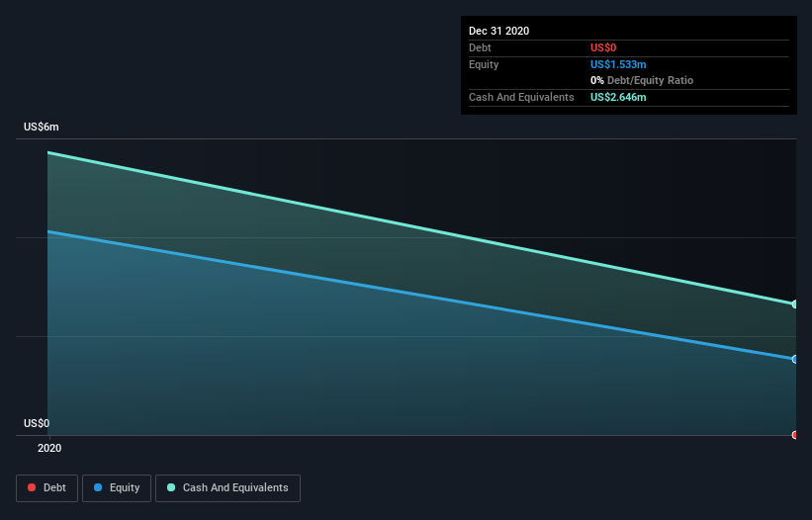Click the teal Cash And Equivalents legend dot

[x=171, y=487]
